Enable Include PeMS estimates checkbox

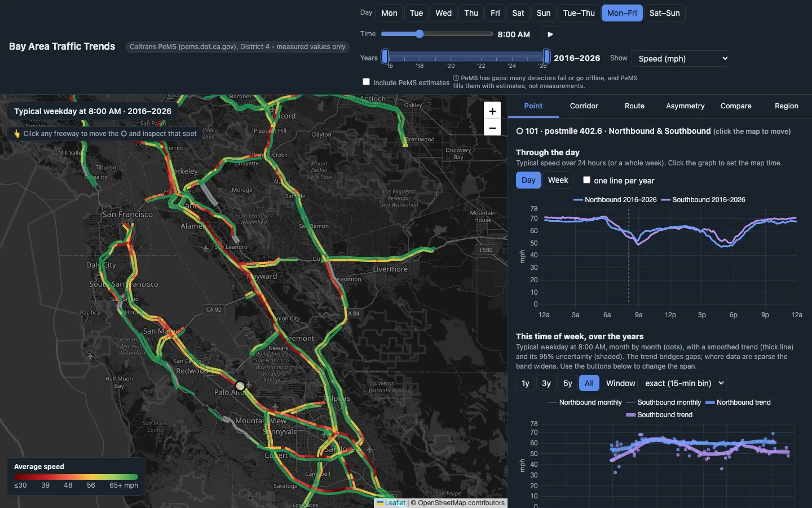[x=367, y=82]
